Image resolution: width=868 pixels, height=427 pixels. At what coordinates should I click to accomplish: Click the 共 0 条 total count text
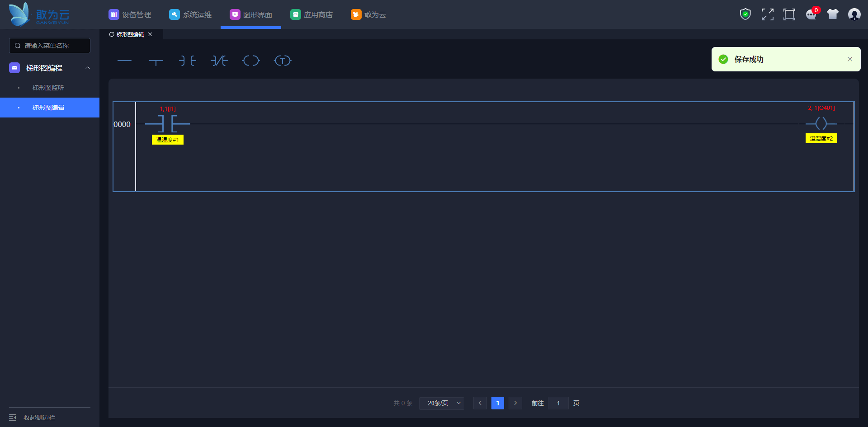[x=403, y=403]
